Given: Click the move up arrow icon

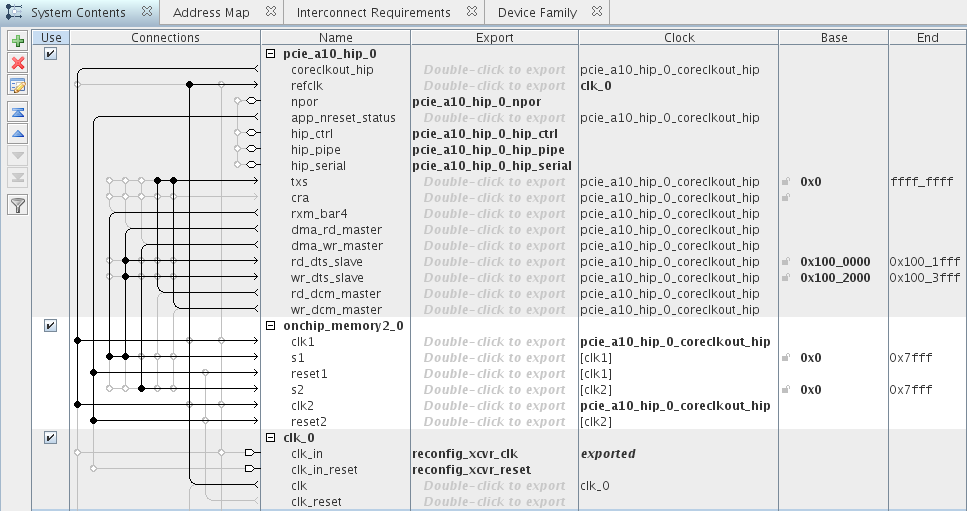Looking at the screenshot, I should pos(17,133).
